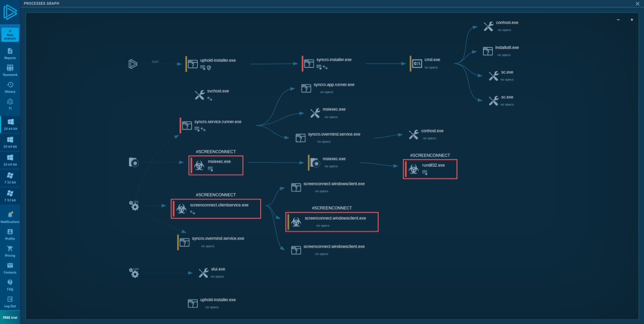Click the FREE trial button
Image resolution: width=644 pixels, height=324 pixels.
10,318
